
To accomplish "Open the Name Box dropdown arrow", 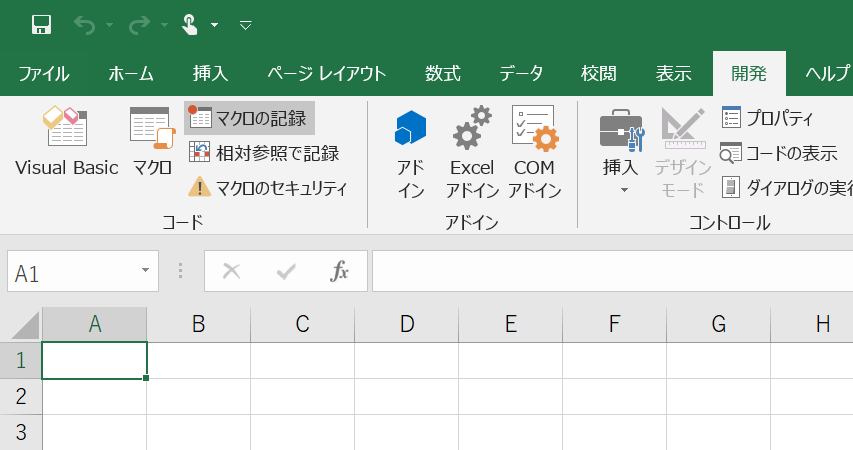I will click(145, 270).
